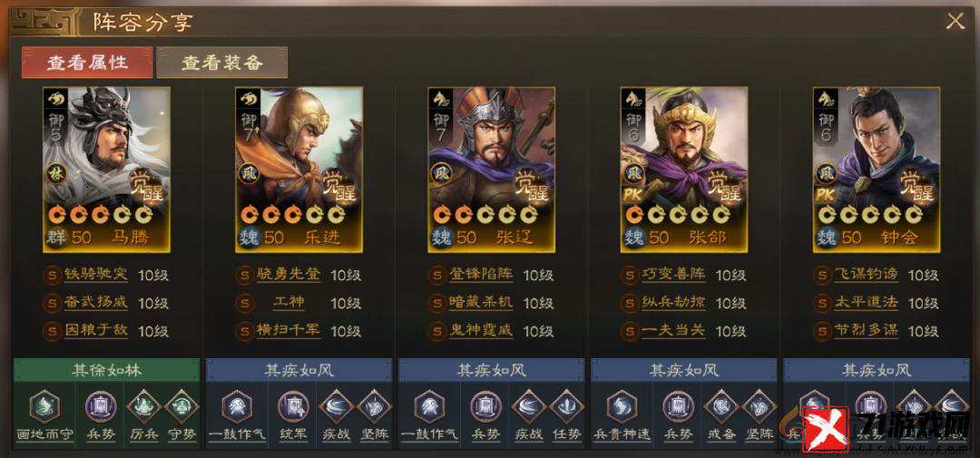Click 一鼓作气 icon under 乐进
The image size is (980, 458).
(x=237, y=407)
